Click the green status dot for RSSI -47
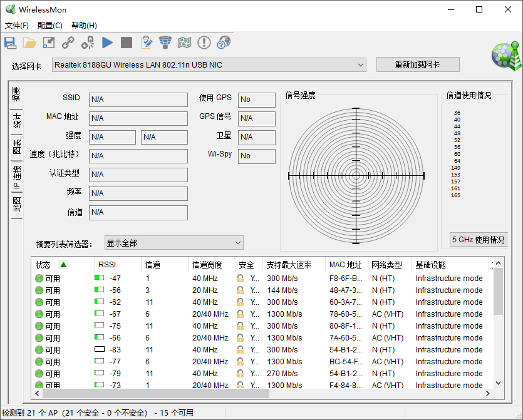 (39, 278)
